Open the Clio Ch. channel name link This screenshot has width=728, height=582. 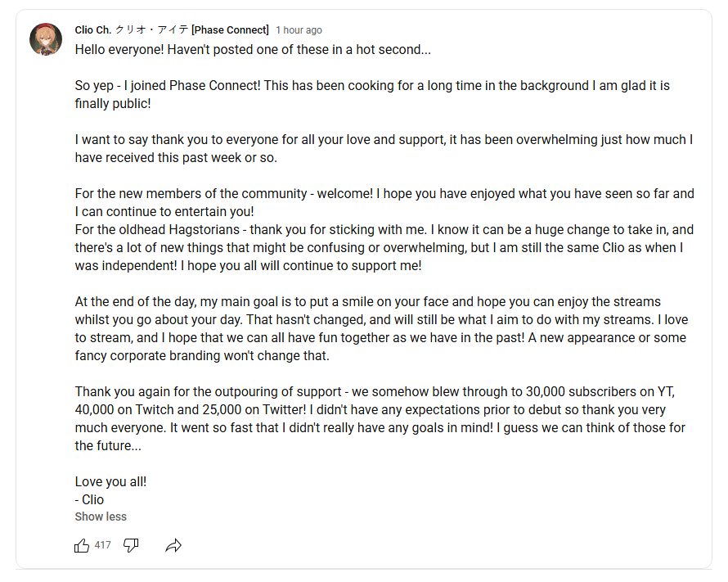[x=94, y=30]
